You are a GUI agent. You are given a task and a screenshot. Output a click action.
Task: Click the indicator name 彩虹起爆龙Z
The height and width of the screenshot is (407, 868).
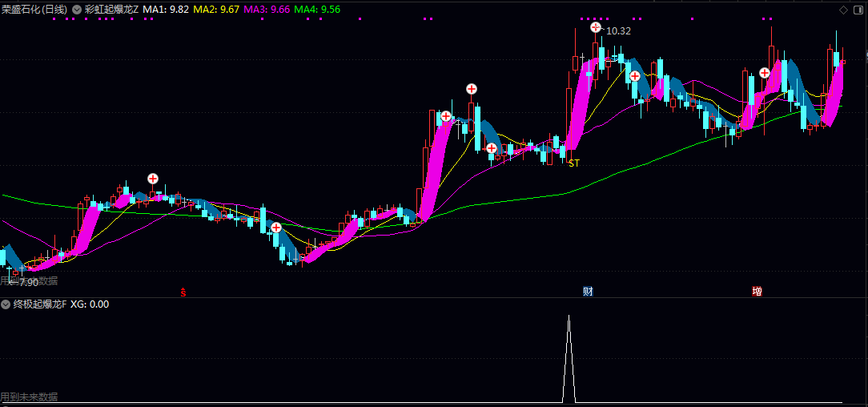coord(111,10)
